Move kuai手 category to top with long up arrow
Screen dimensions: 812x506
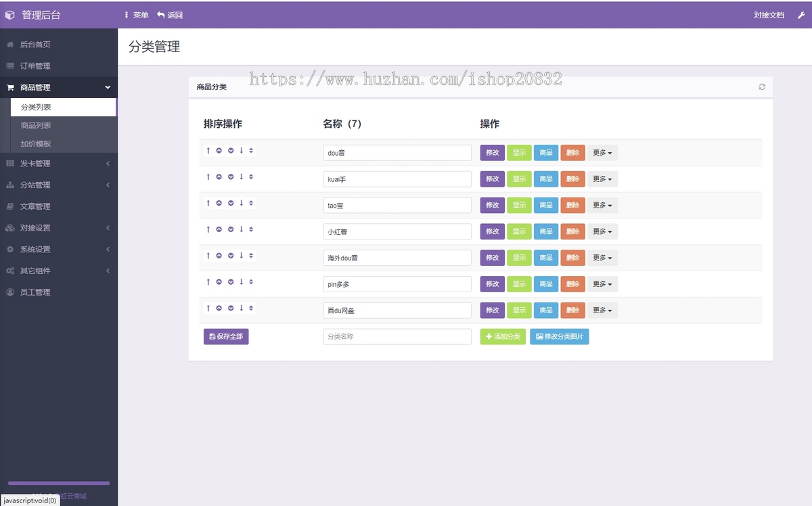pyautogui.click(x=208, y=177)
